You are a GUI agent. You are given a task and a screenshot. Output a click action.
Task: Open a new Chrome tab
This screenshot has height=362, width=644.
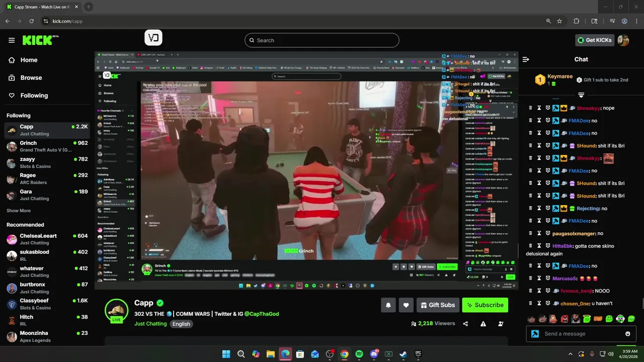[88, 7]
